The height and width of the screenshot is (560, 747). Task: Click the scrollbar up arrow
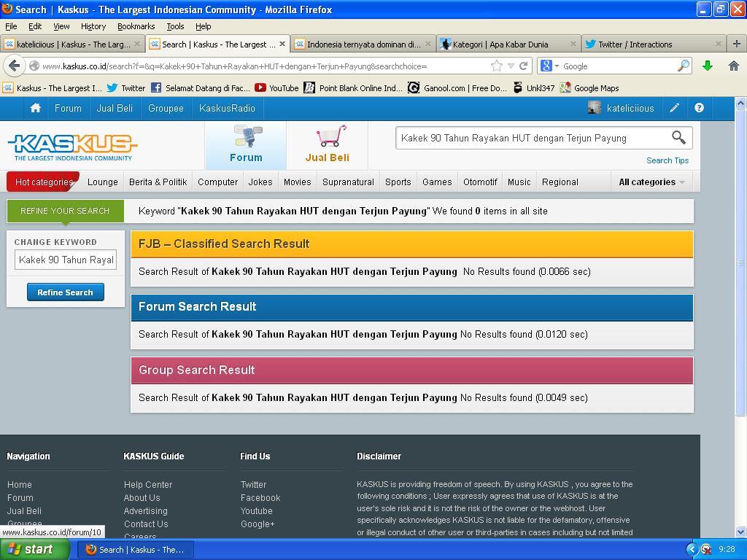[741, 102]
